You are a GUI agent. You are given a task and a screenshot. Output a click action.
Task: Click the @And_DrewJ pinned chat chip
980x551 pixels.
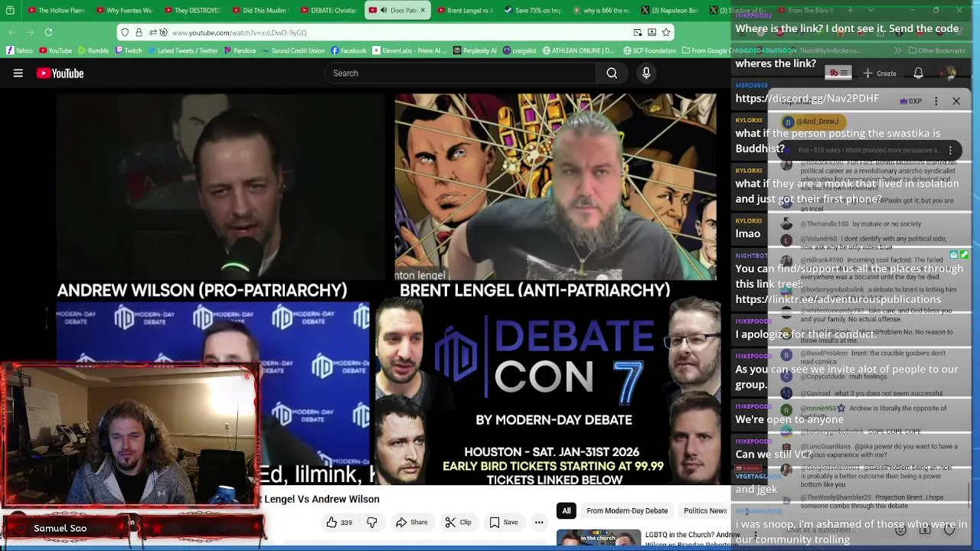(812, 122)
